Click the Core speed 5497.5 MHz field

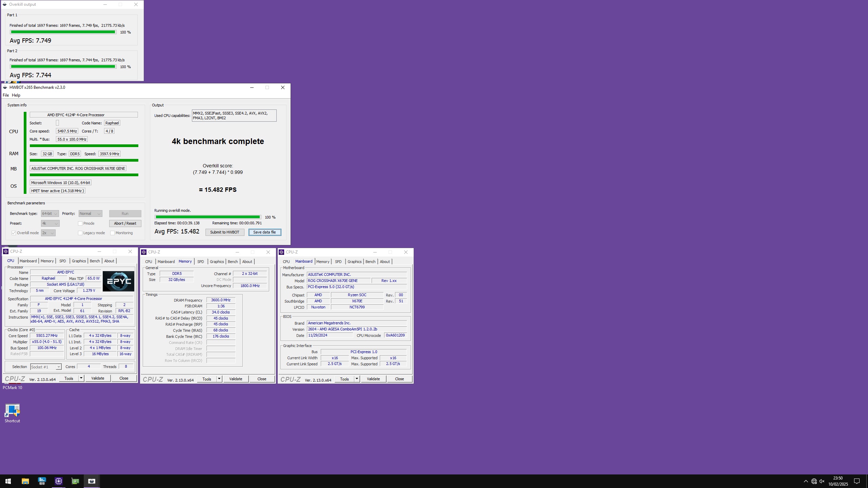pos(67,131)
